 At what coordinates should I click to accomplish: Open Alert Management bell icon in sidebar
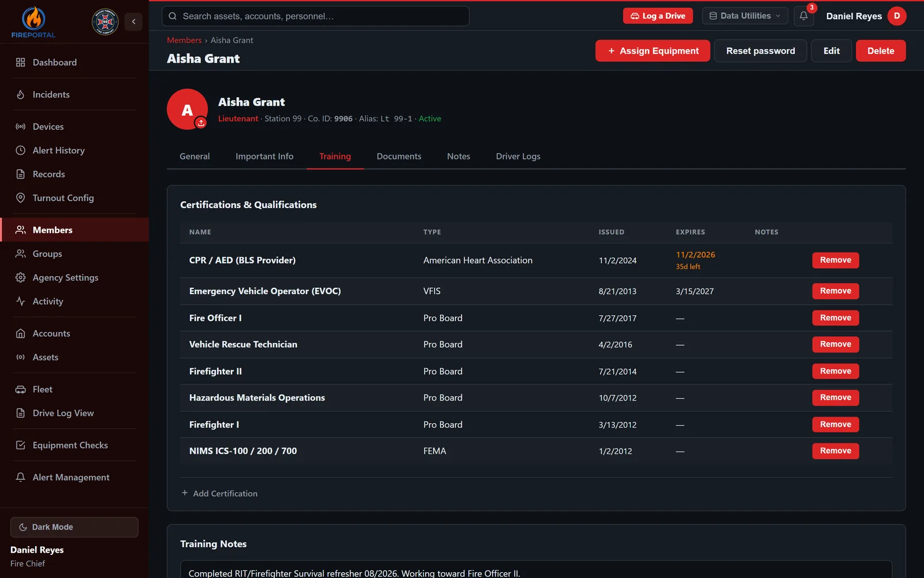(21, 477)
